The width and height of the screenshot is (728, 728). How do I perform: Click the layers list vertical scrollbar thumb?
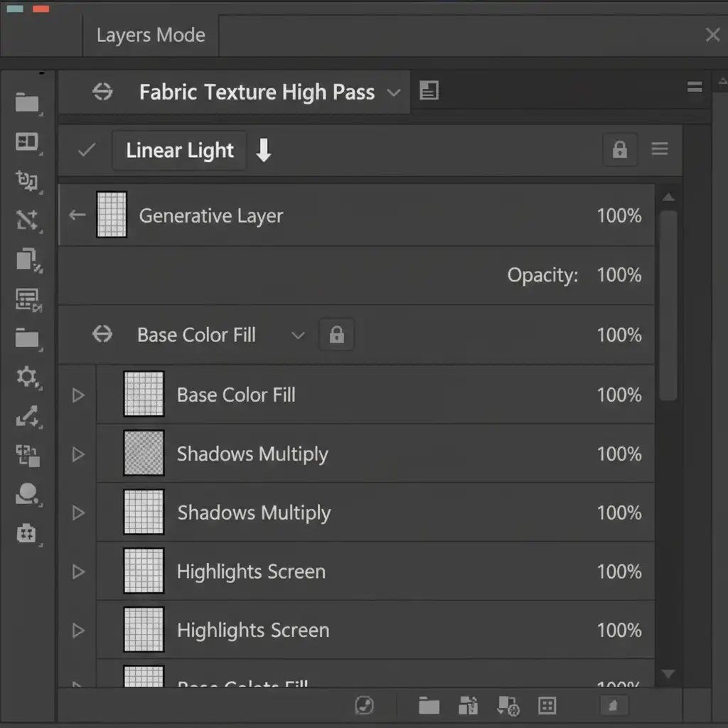point(668,306)
